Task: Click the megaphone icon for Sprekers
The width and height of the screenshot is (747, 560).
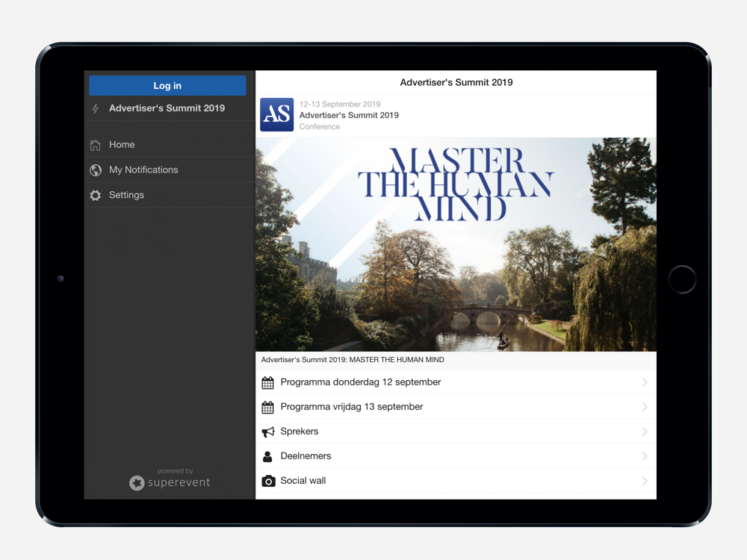Action: point(268,432)
